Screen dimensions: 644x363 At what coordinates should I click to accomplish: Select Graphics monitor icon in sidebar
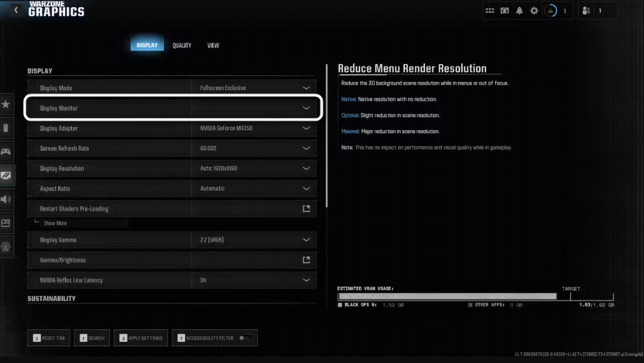(x=5, y=176)
